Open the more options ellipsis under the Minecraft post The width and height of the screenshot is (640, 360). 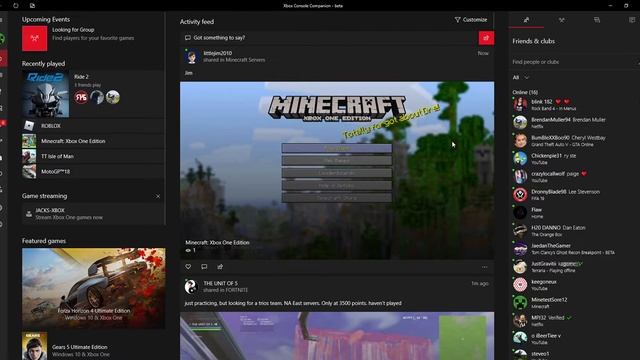point(484,267)
